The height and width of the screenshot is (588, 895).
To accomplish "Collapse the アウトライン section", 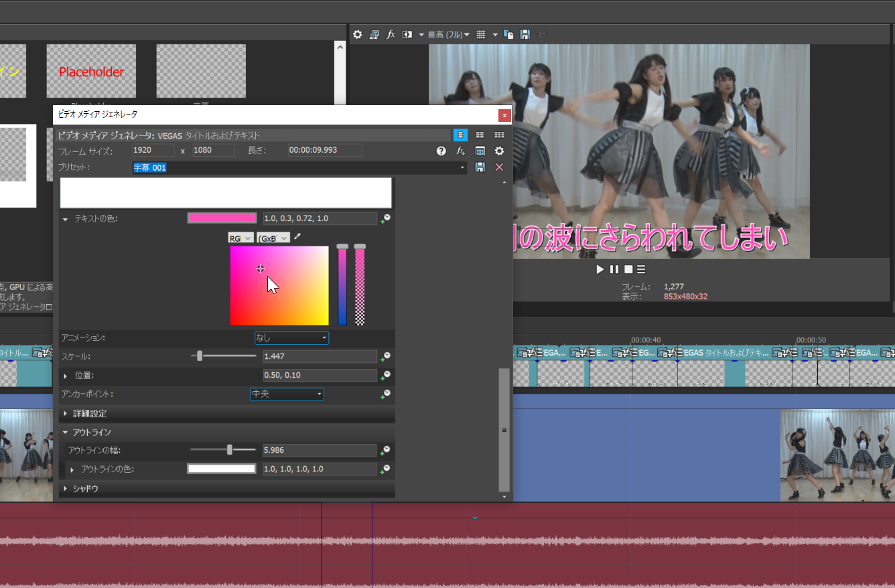I will [65, 433].
